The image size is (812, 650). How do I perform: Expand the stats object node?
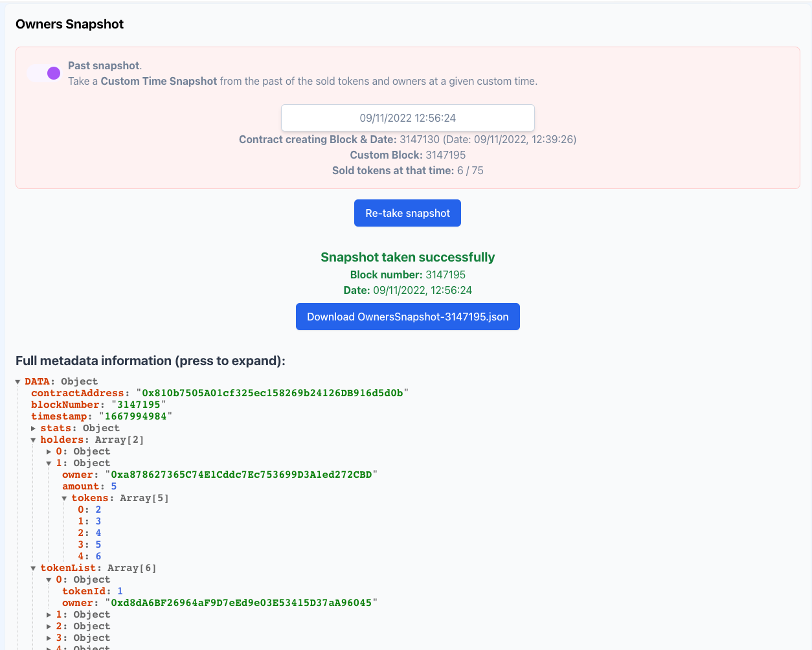(34, 429)
